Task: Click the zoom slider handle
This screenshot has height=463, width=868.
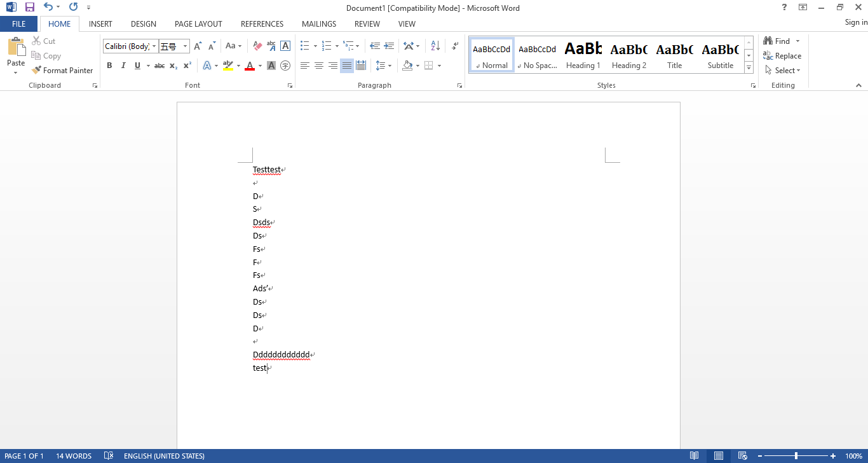Action: tap(796, 456)
